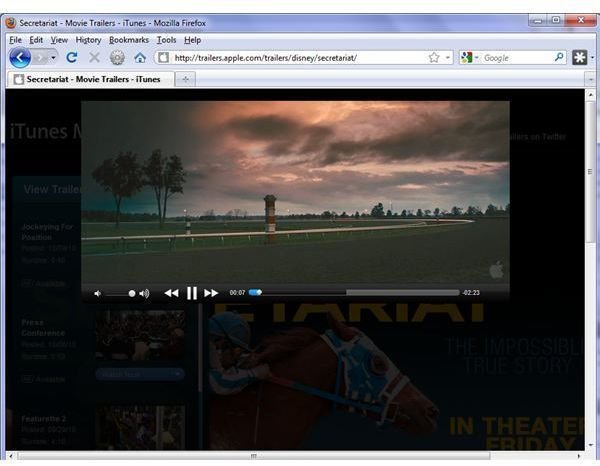Click the asterisk add-on toolbar icon

579,58
